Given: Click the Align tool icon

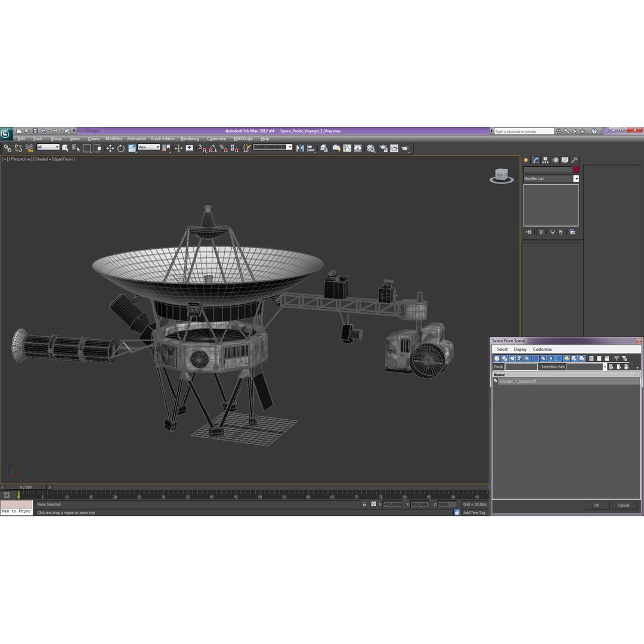Looking at the screenshot, I should pos(311,148).
